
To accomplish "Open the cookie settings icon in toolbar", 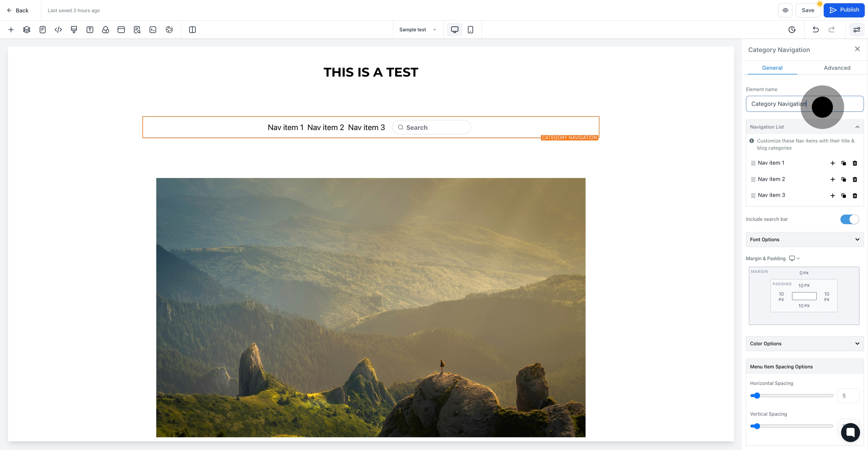I will coord(169,30).
